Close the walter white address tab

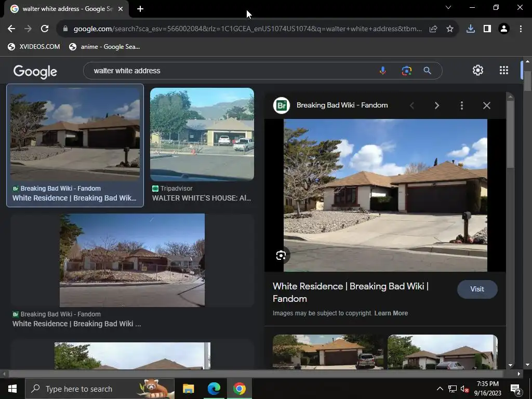pos(121,9)
